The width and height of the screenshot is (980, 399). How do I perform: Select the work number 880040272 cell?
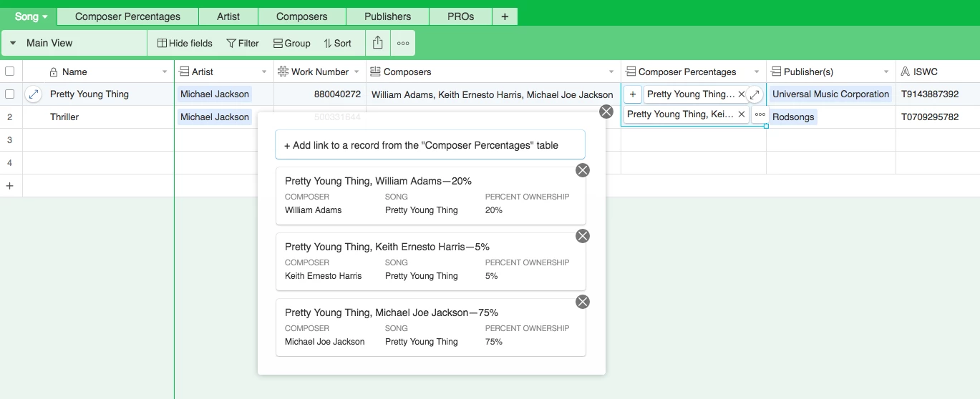pos(320,94)
